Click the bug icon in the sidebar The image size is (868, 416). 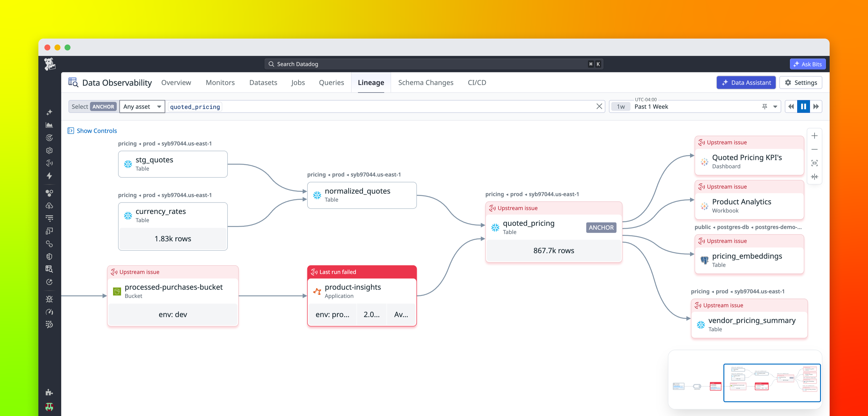[49, 299]
